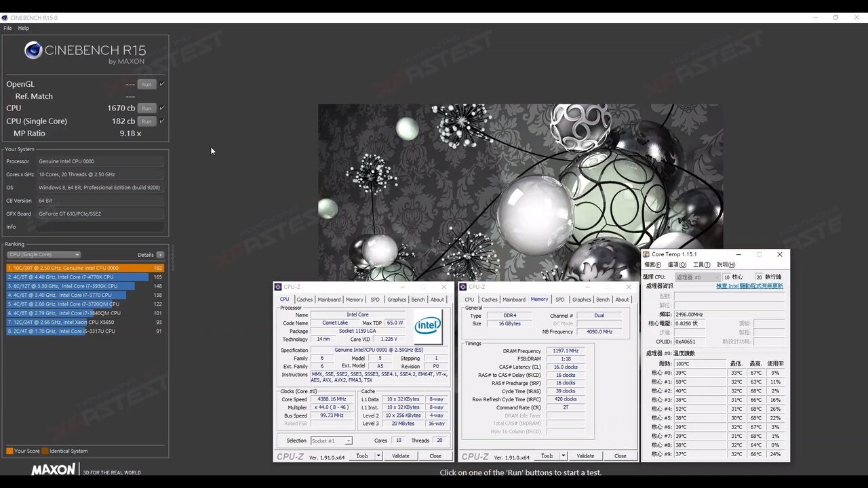
Task: Click Tools button in left CPU-Z
Action: (x=362, y=456)
